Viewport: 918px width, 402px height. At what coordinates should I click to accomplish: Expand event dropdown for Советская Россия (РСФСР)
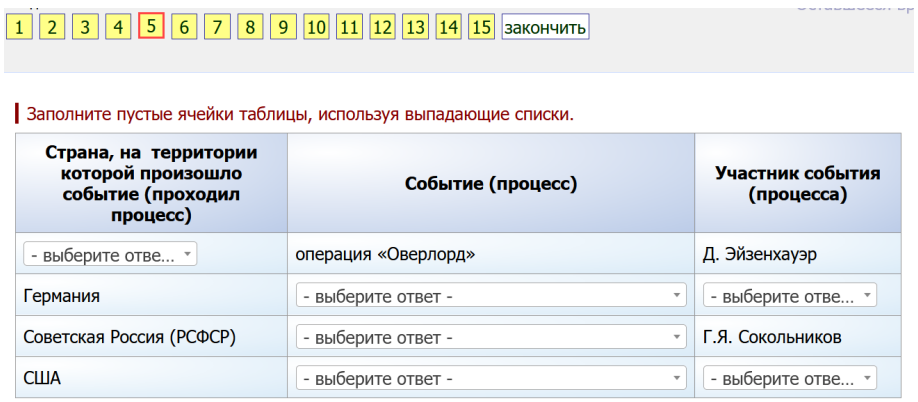(x=491, y=338)
